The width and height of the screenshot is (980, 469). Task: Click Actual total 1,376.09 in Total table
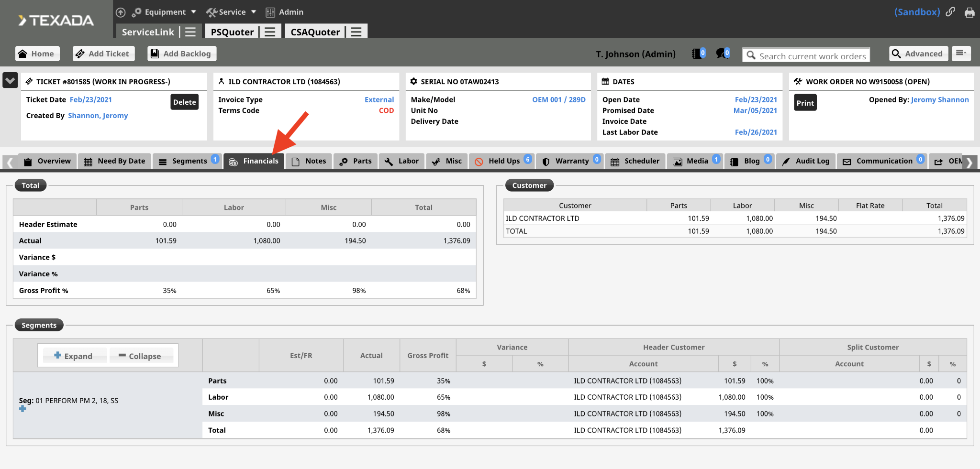click(x=457, y=240)
